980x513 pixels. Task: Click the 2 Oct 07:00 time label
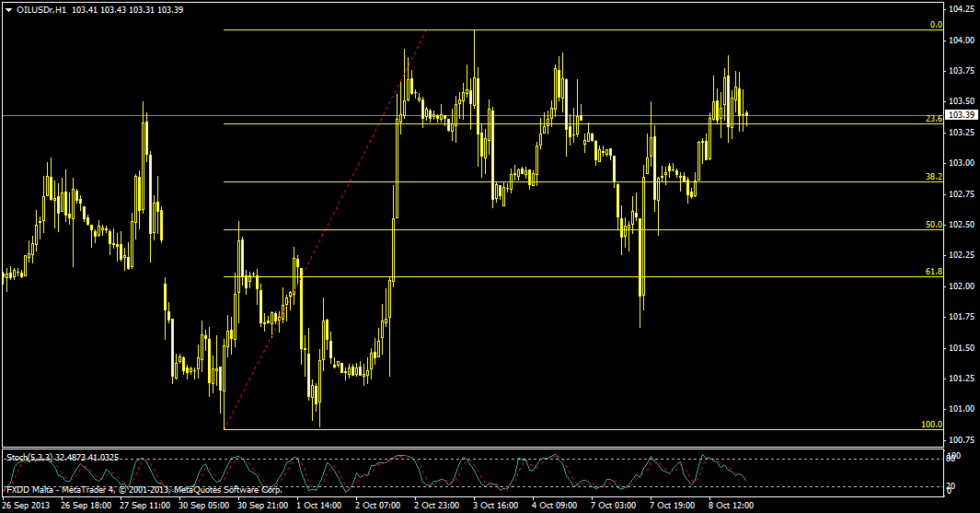click(377, 506)
